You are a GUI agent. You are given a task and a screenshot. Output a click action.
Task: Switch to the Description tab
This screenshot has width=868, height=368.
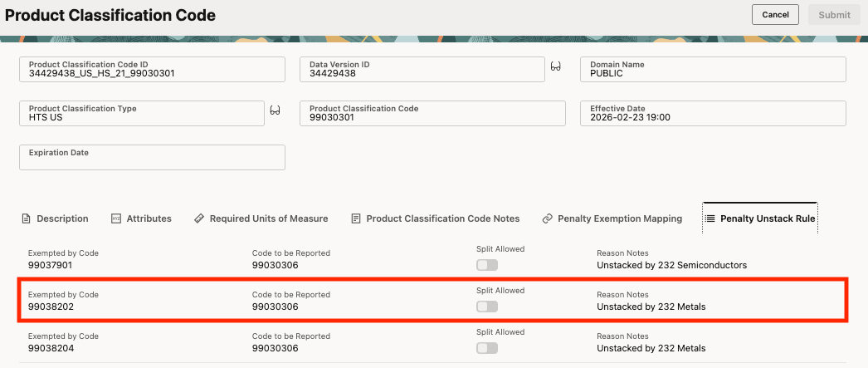(x=54, y=218)
